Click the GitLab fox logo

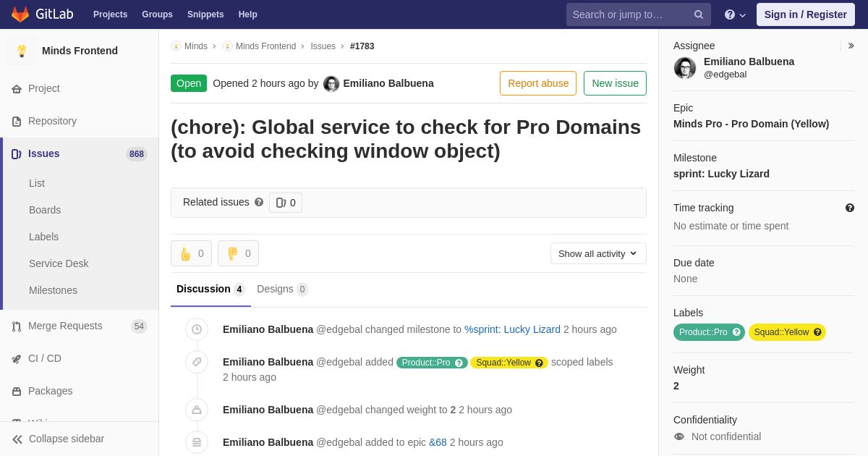[20, 14]
